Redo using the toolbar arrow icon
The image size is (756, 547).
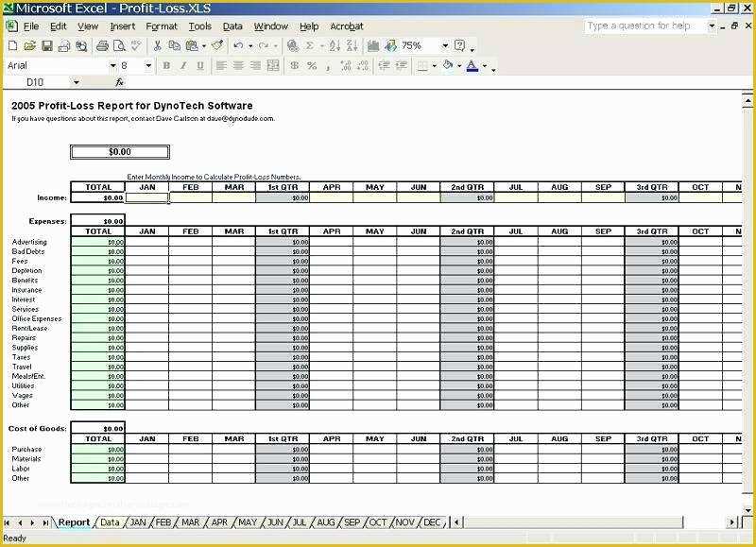[264, 45]
